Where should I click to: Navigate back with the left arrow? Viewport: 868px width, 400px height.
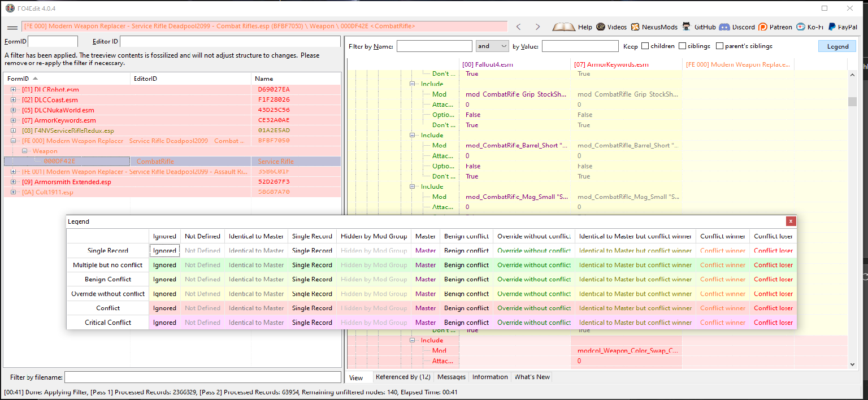click(x=518, y=27)
